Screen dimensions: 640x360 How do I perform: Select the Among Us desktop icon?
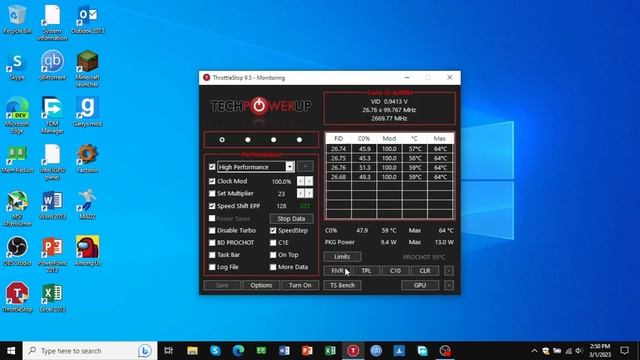pos(87,251)
